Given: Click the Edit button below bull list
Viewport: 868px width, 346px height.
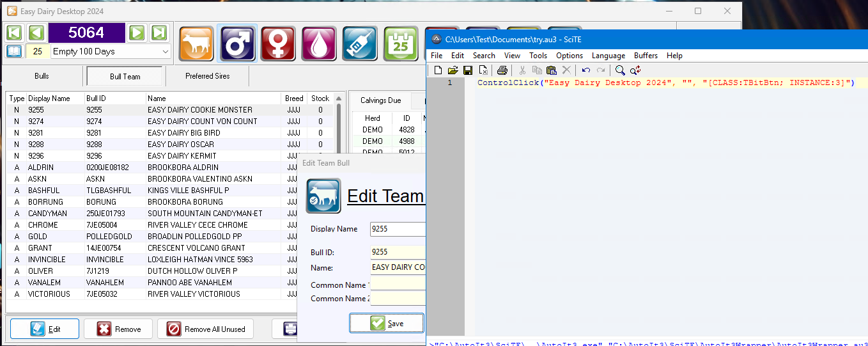Looking at the screenshot, I should 45,329.
